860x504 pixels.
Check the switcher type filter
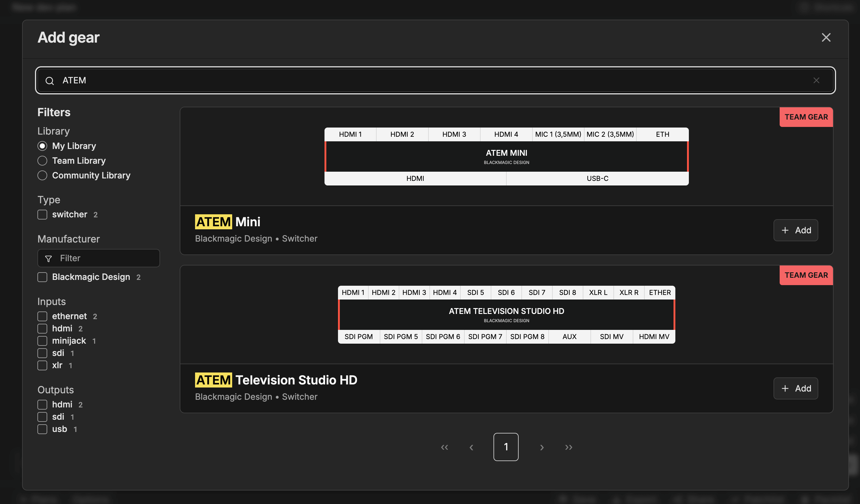[x=42, y=215]
